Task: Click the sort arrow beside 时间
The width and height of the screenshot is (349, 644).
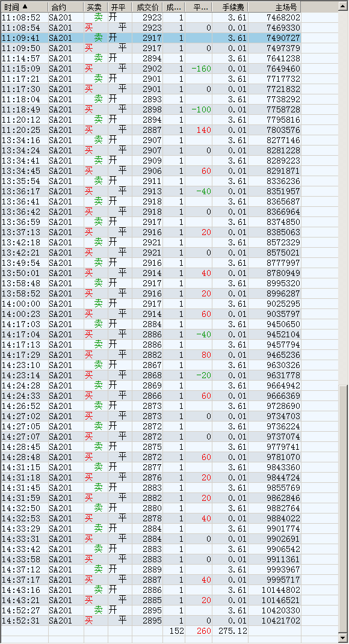Action: tap(25, 7)
